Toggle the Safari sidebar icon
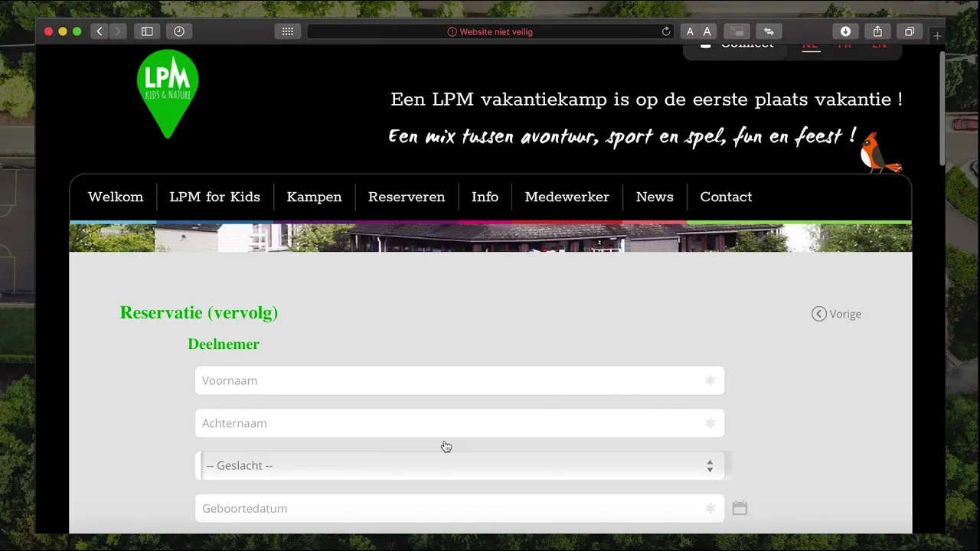 (147, 31)
